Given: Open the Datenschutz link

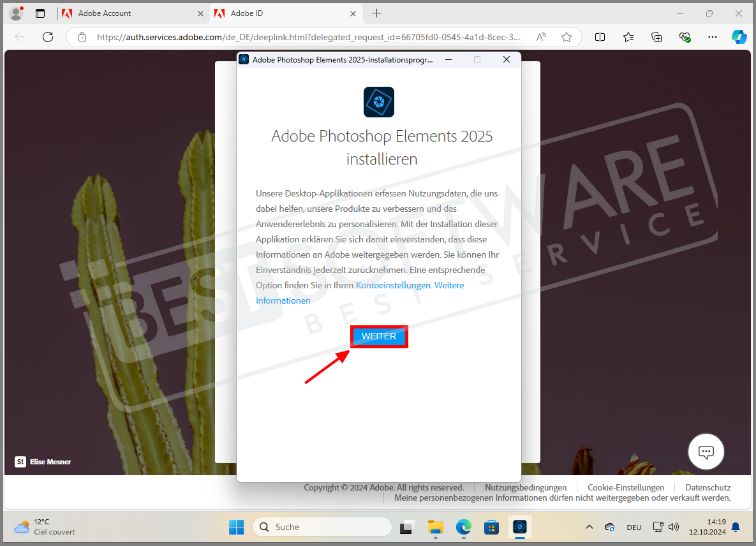Looking at the screenshot, I should [708, 488].
